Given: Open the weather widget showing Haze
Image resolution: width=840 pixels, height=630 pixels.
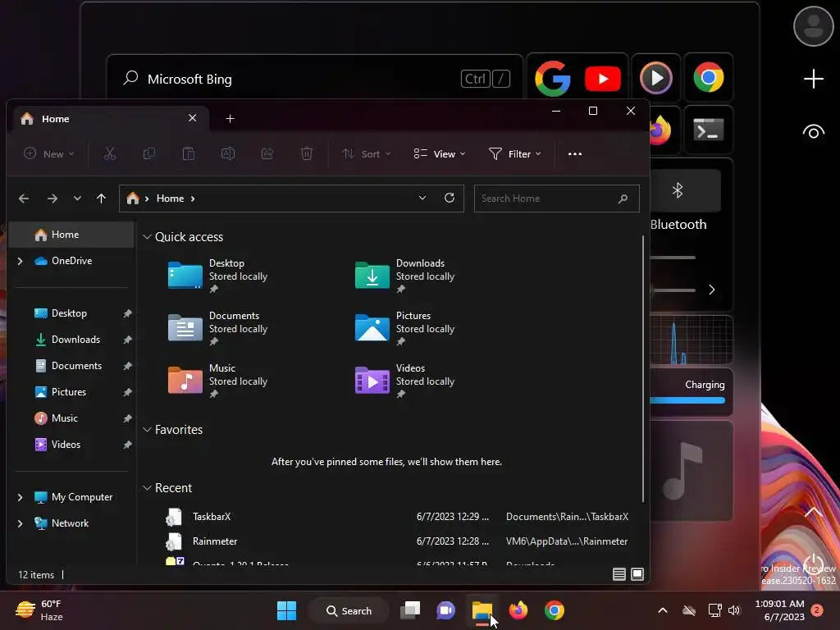Looking at the screenshot, I should pyautogui.click(x=39, y=610).
